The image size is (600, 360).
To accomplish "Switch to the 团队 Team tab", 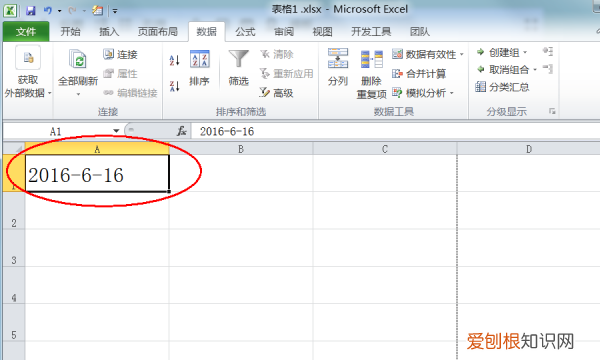I will tap(420, 31).
